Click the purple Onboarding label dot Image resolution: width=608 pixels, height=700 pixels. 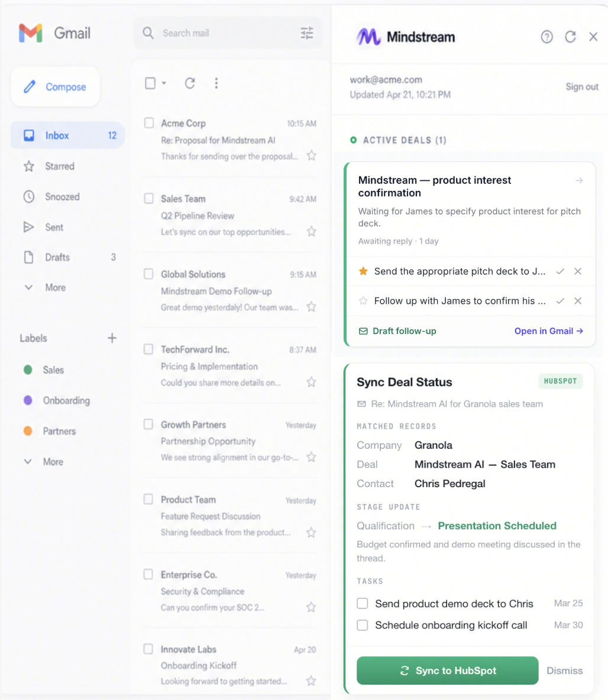tap(28, 400)
